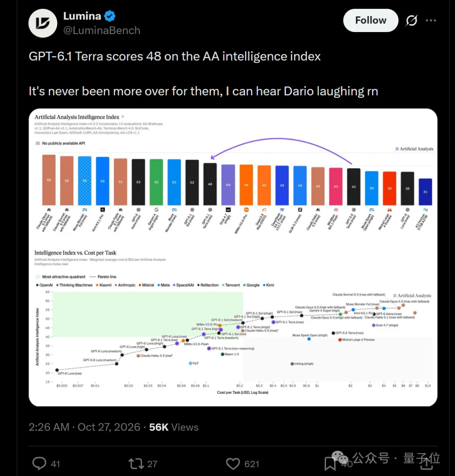455x476 pixels.
Task: Click the GPT-6.1 Terra bar scoring 48
Action: pos(210,184)
